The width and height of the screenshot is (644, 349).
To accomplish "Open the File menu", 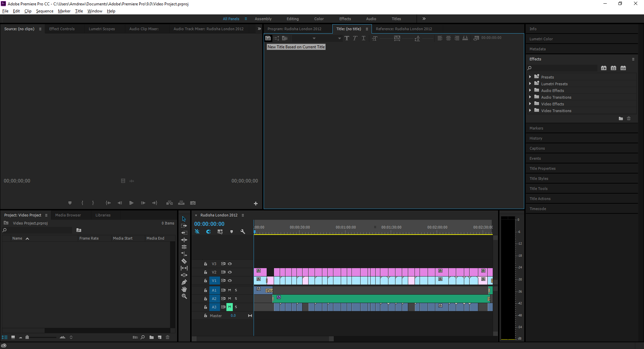I will tap(5, 11).
